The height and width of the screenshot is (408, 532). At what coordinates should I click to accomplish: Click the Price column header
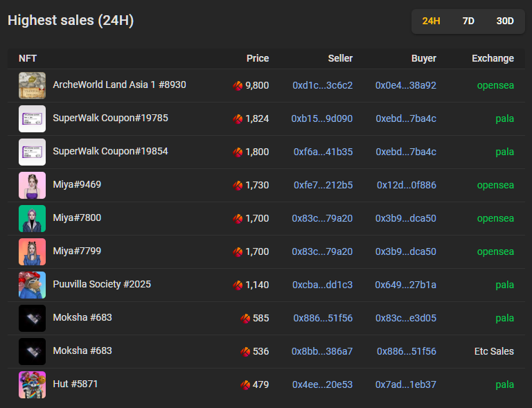258,58
